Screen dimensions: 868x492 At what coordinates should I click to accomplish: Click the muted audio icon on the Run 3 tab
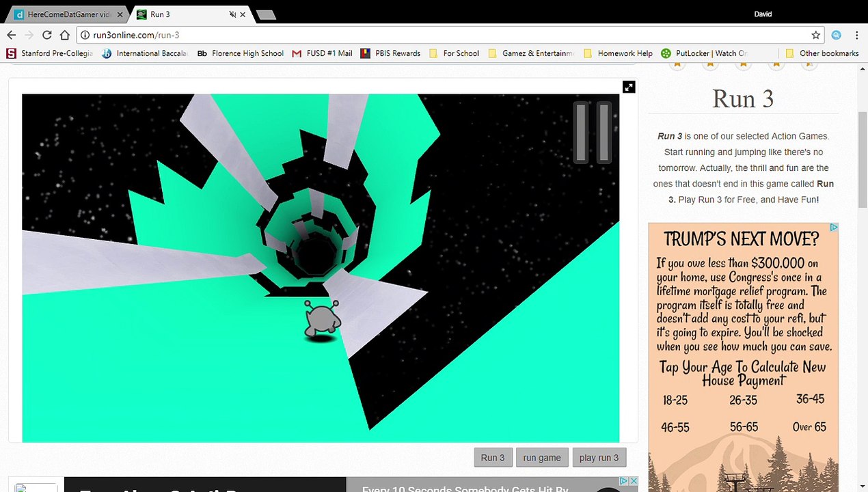coord(232,14)
